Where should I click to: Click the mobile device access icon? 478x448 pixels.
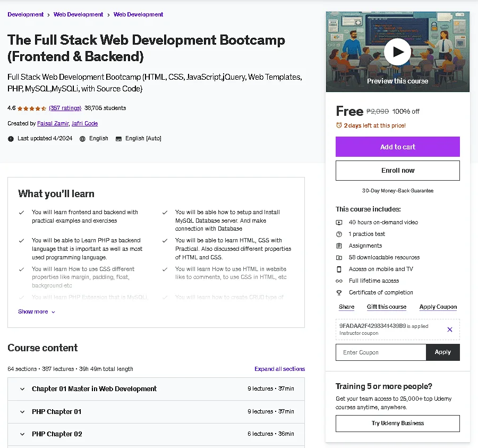[x=339, y=269]
